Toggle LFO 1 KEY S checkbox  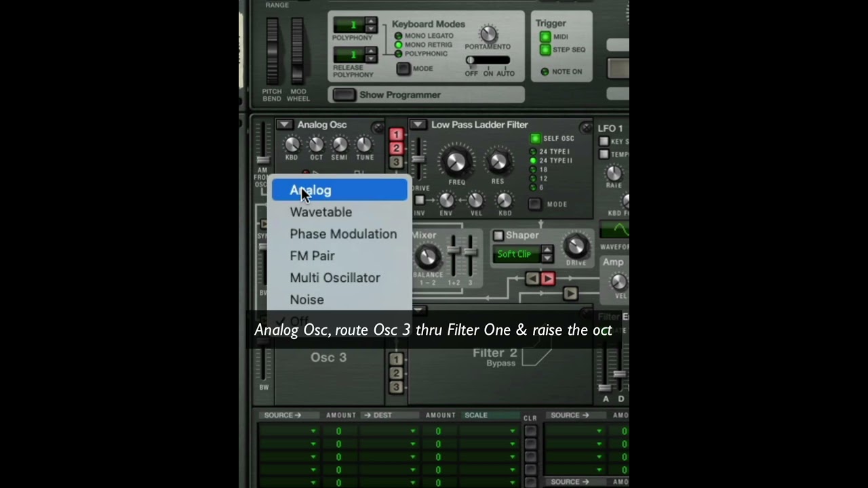point(604,141)
